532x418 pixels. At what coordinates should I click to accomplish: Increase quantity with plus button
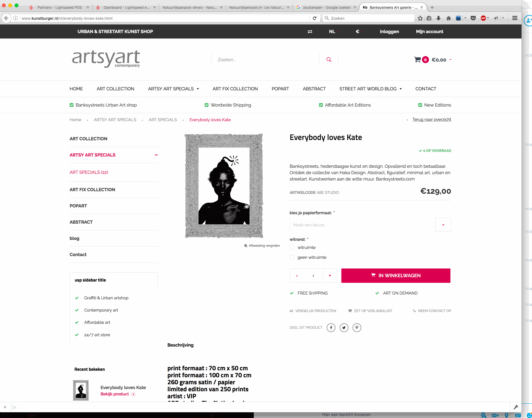pos(330,275)
